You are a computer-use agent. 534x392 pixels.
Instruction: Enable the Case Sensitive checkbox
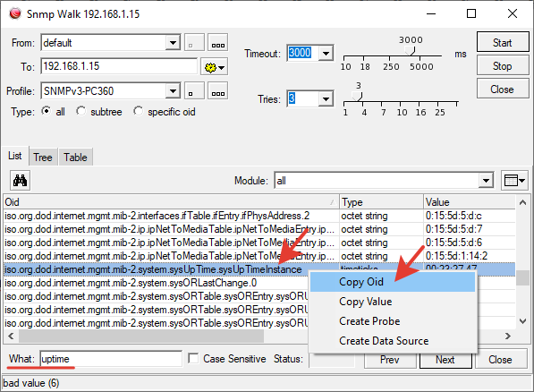(193, 358)
